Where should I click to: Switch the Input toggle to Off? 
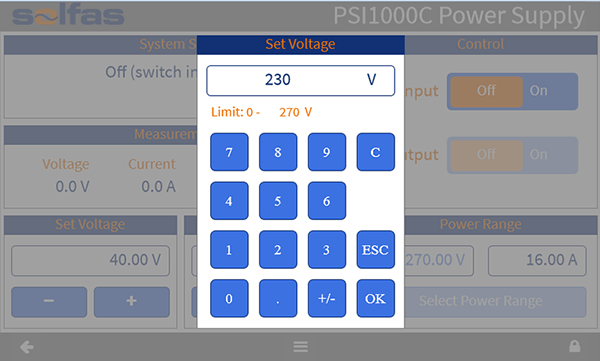486,91
